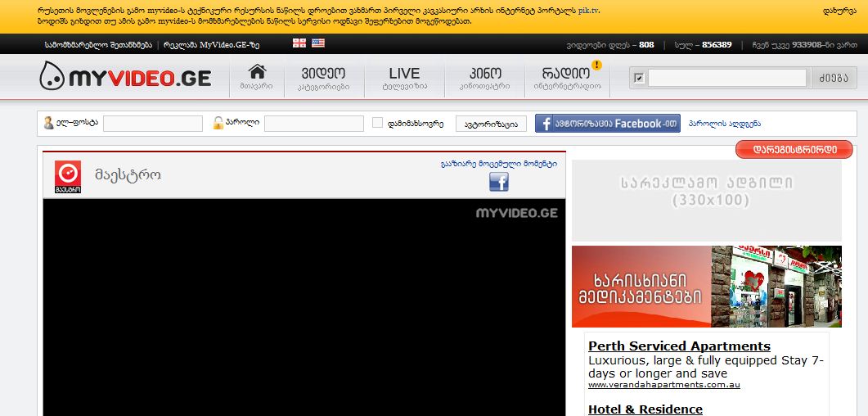The image size is (868, 416).
Task: Click the yellow alert badge on Radio
Action: 596,66
